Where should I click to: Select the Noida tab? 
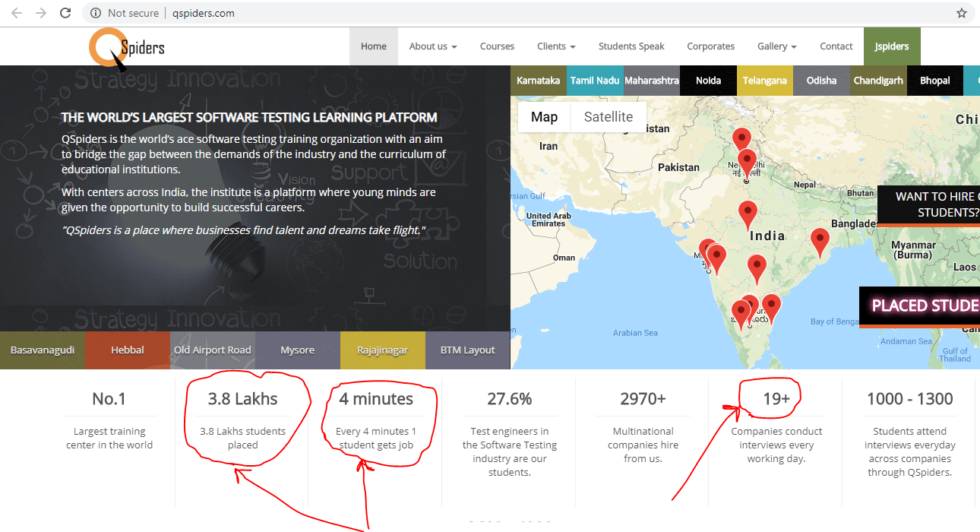(708, 81)
